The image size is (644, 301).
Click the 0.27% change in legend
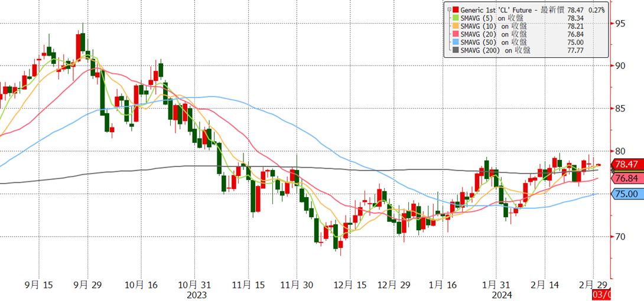(x=597, y=10)
